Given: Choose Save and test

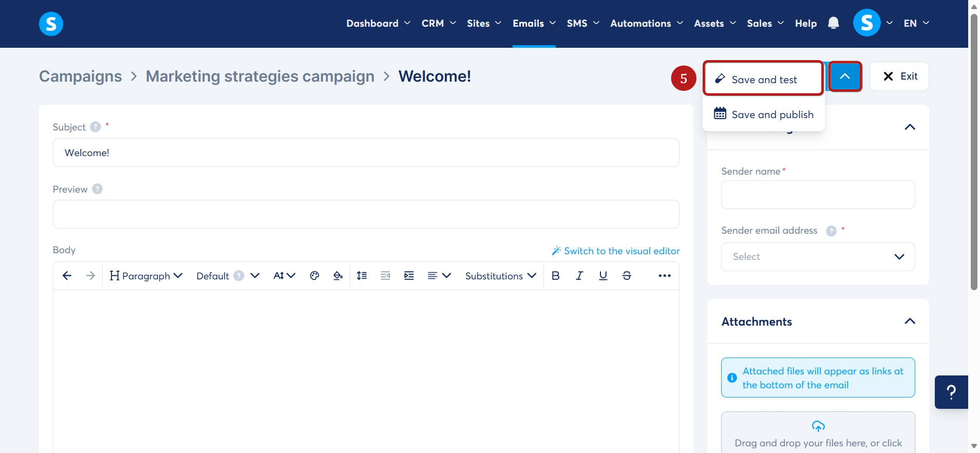Looking at the screenshot, I should [763, 79].
